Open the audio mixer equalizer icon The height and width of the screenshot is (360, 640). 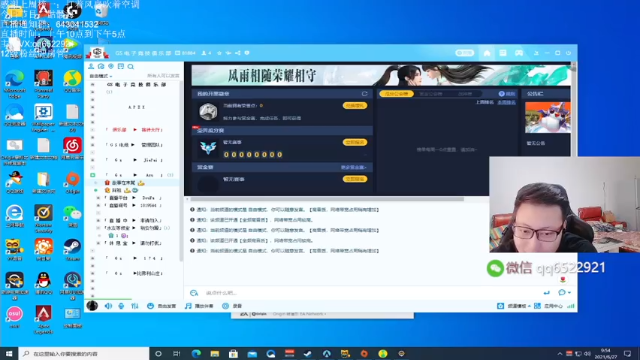[x=135, y=306]
